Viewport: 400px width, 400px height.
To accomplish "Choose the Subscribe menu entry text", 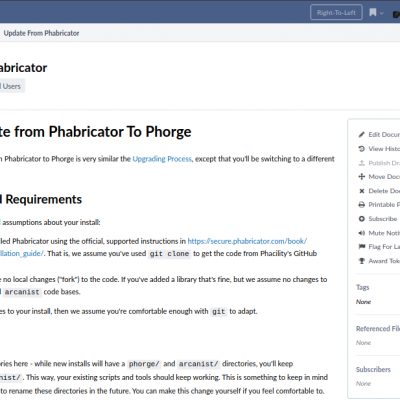I will click(x=383, y=219).
